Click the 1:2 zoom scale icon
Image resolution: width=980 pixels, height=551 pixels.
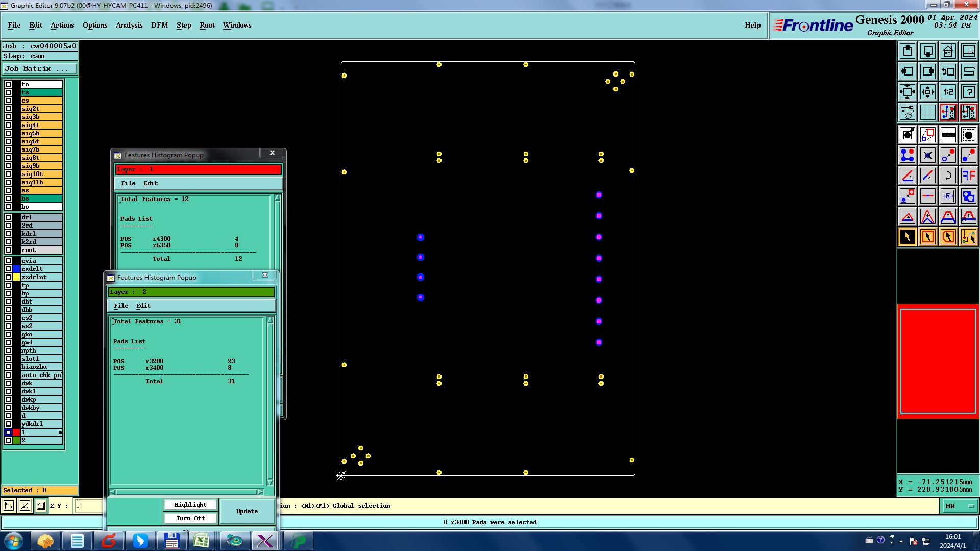point(948,92)
